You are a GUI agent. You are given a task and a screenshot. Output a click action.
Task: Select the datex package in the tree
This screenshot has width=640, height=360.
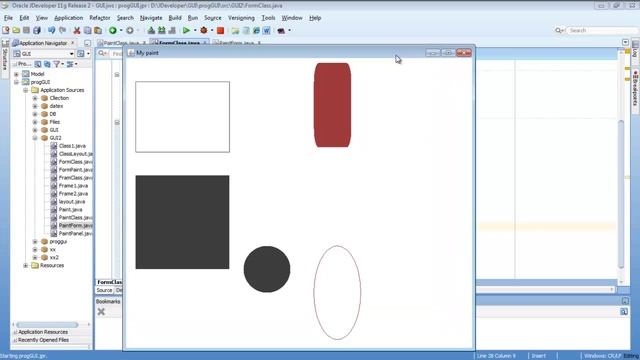point(56,106)
